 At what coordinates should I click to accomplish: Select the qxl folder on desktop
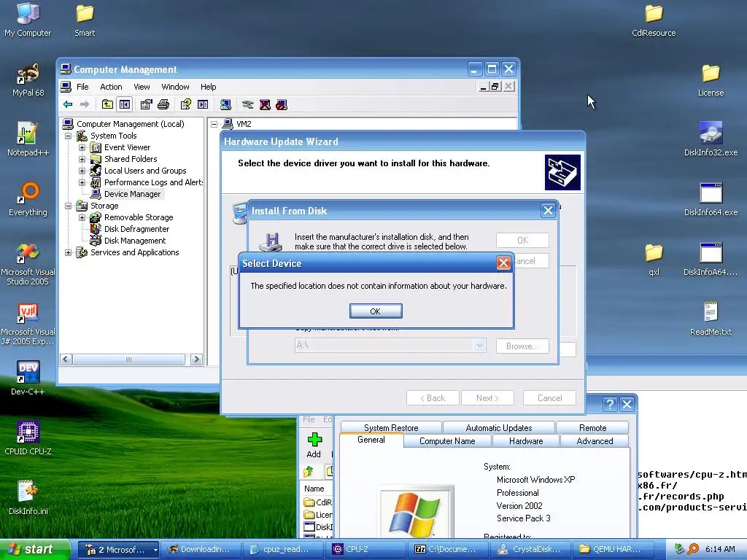(654, 259)
